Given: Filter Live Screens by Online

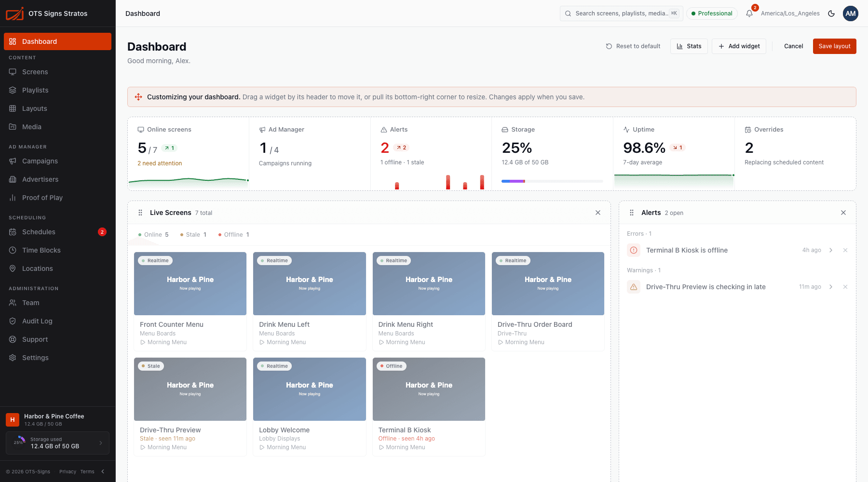Looking at the screenshot, I should (153, 235).
